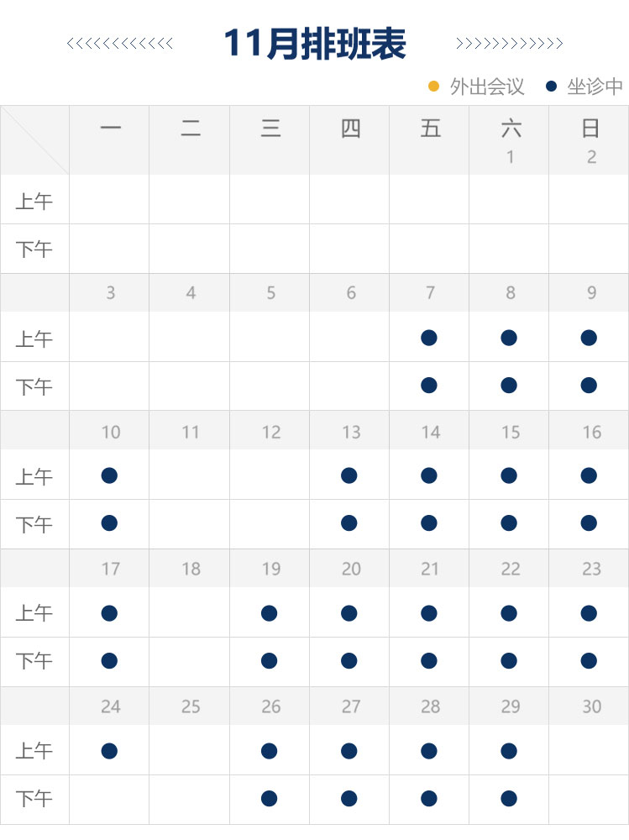This screenshot has height=840, width=629.
Task: Click the yellow 外出会议 legend dot
Action: pyautogui.click(x=434, y=86)
